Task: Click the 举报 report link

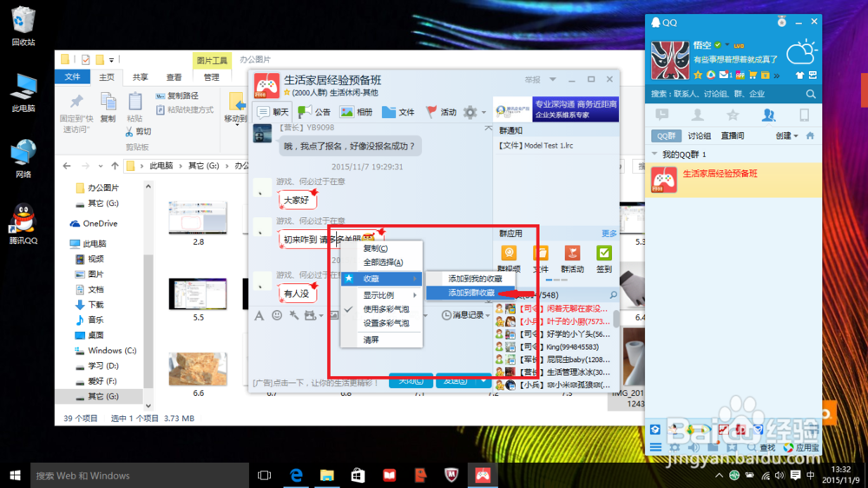Action: (x=533, y=80)
